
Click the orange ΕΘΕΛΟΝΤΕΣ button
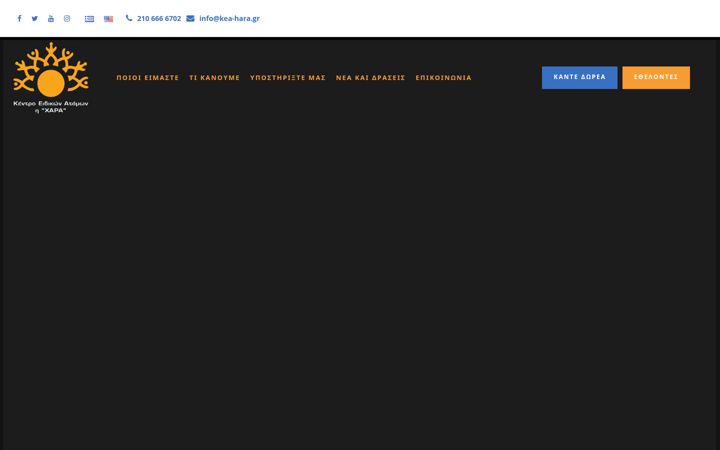tap(656, 77)
